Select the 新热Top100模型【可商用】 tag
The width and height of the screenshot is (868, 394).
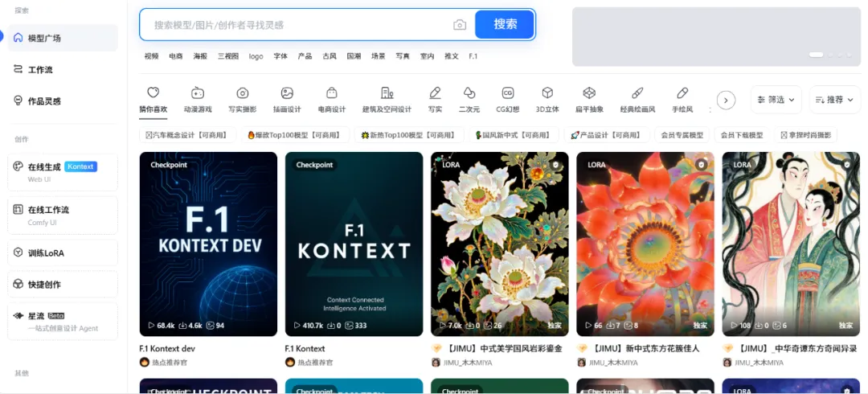tap(409, 135)
